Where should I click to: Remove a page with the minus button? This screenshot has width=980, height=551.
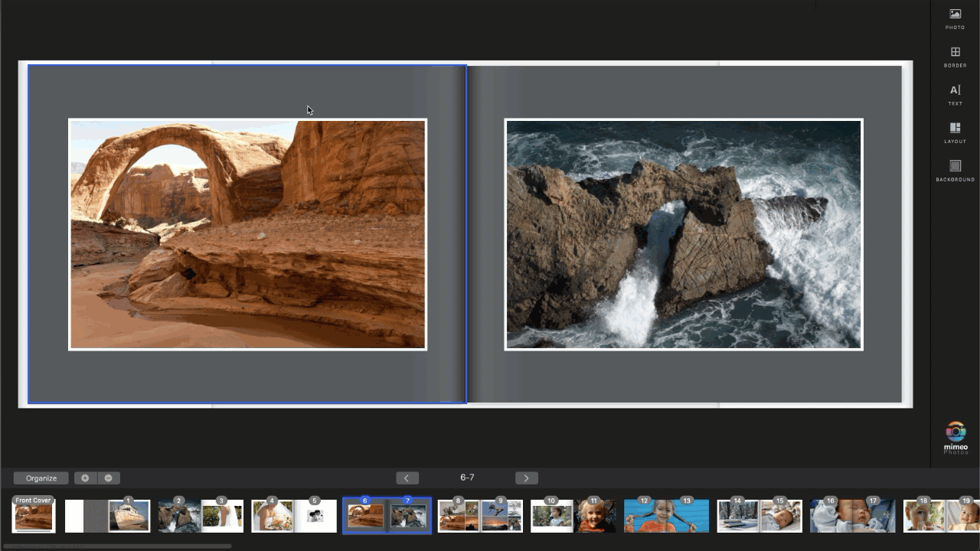click(108, 478)
